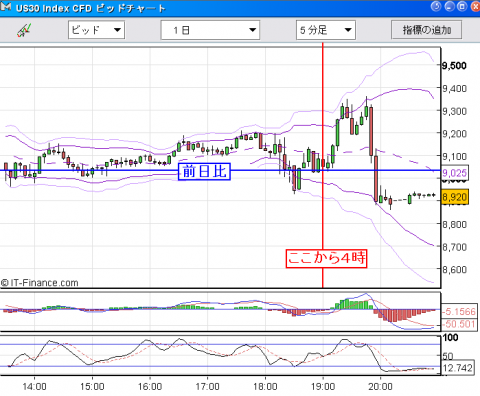The image size is (480, 396).
Task: Click the 8,920 current price tag
Action: point(455,197)
